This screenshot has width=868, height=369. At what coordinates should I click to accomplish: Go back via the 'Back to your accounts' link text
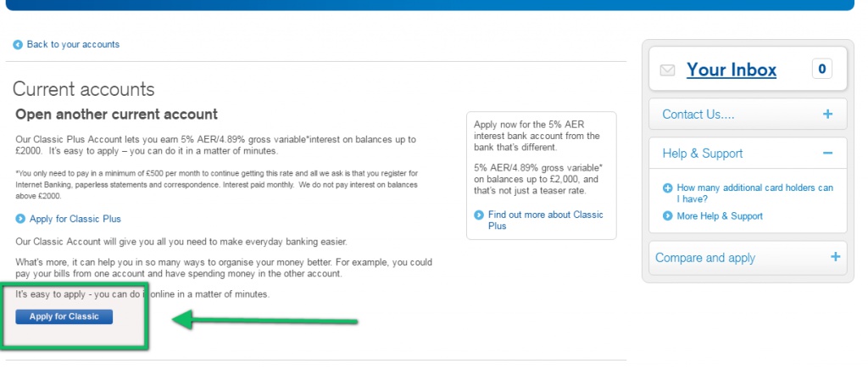coord(73,44)
